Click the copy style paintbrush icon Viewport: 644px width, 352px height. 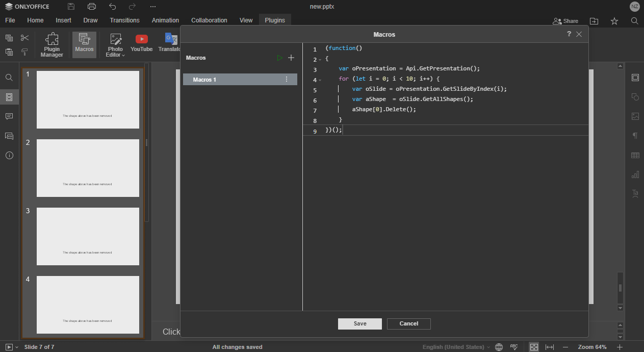coord(24,52)
